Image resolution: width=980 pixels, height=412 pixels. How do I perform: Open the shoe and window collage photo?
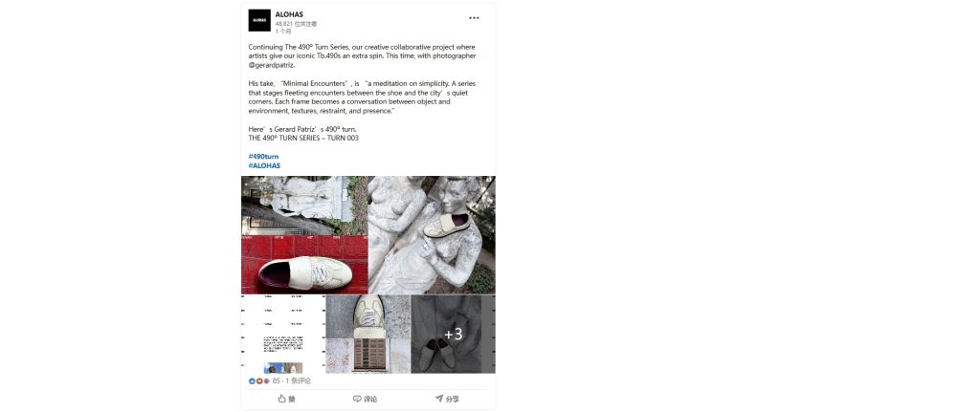tap(368, 335)
